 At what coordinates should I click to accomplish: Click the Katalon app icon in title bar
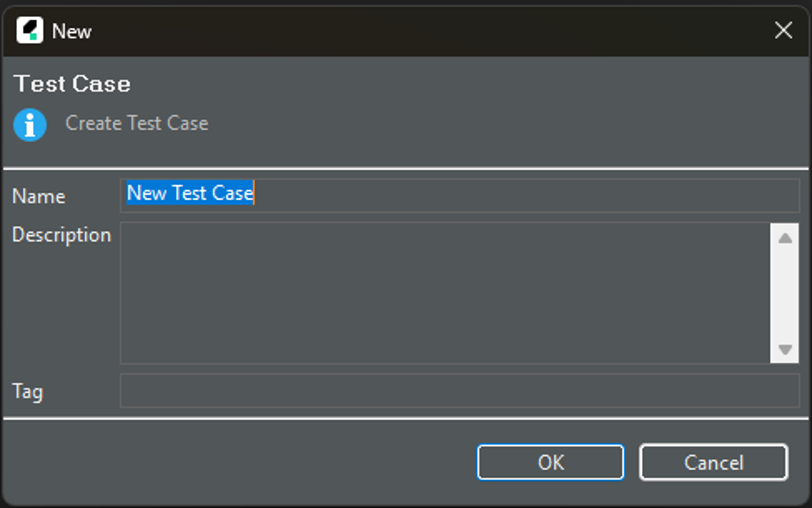coord(29,30)
